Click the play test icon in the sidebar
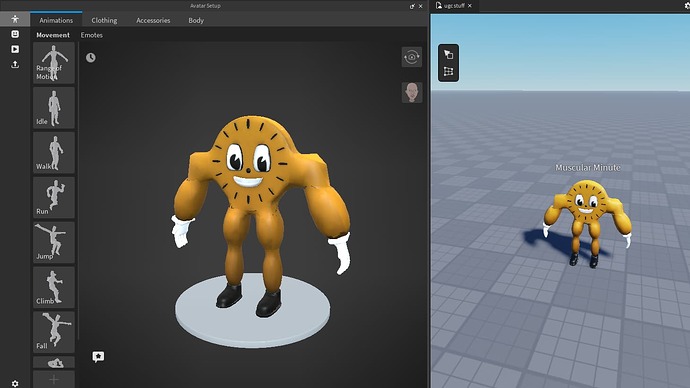 tap(15, 49)
